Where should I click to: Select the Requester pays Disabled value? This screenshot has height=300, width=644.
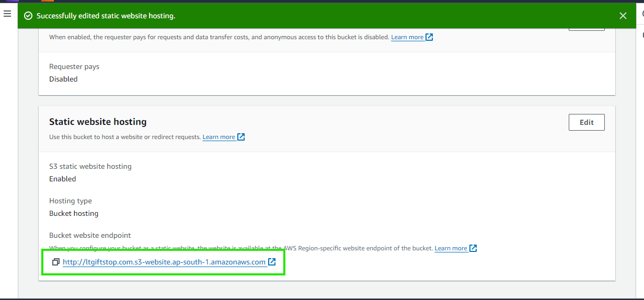tap(63, 79)
